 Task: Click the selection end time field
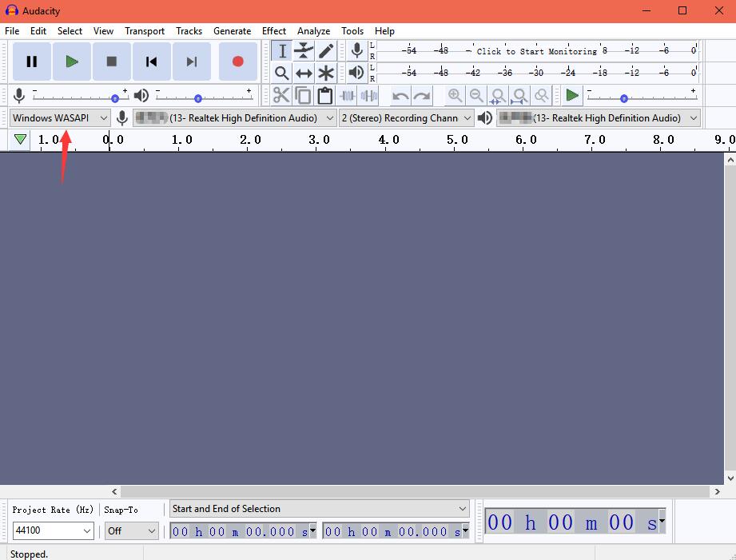(x=396, y=531)
